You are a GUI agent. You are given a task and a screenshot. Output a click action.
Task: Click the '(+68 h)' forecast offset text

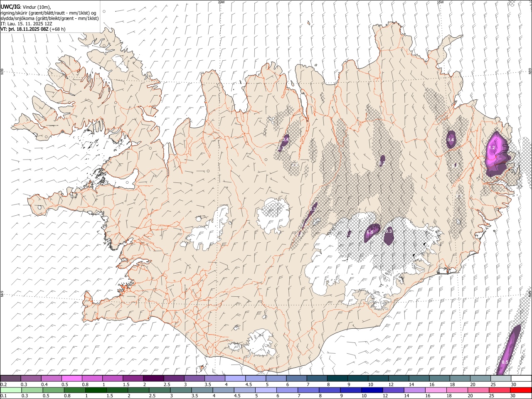57,30
